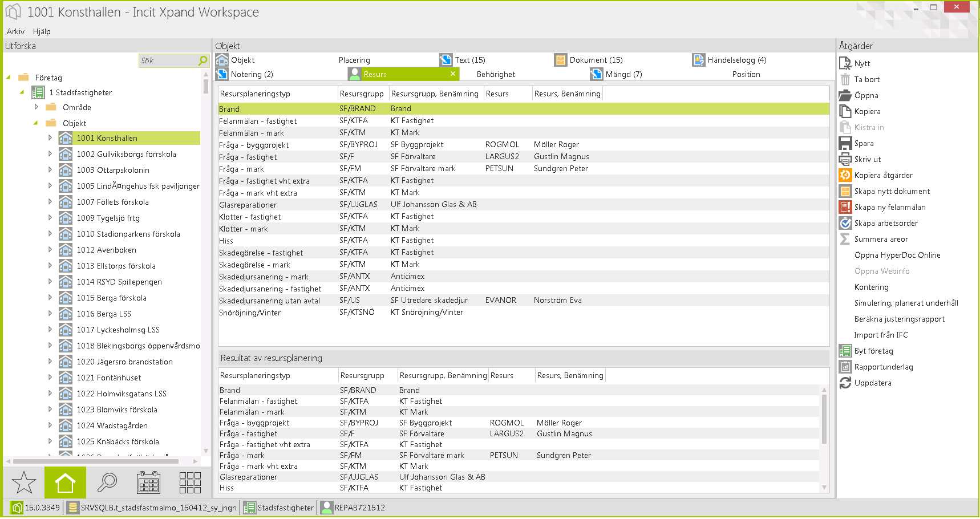Click Simulering, planerat underhåll
The image size is (980, 519).
pyautogui.click(x=906, y=303)
